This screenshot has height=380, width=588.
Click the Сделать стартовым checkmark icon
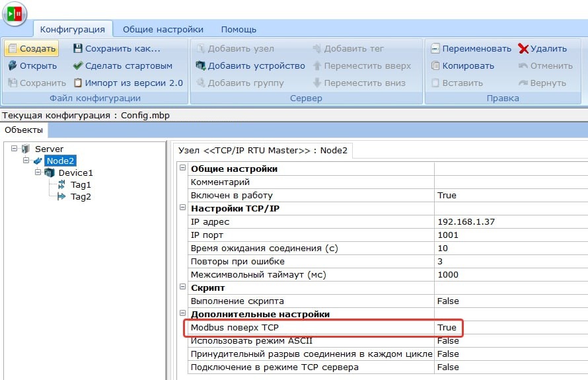(x=78, y=65)
